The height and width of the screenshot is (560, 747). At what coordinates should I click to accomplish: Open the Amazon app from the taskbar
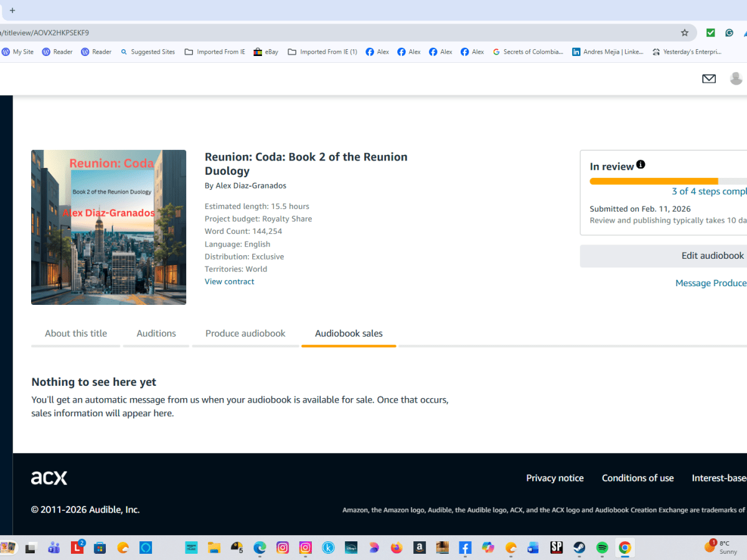point(420,548)
